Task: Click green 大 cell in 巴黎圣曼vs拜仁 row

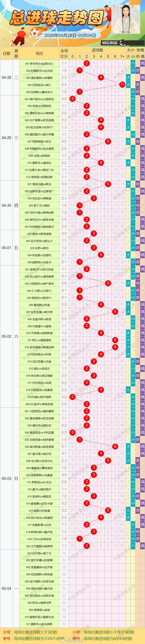Action: point(128,84)
